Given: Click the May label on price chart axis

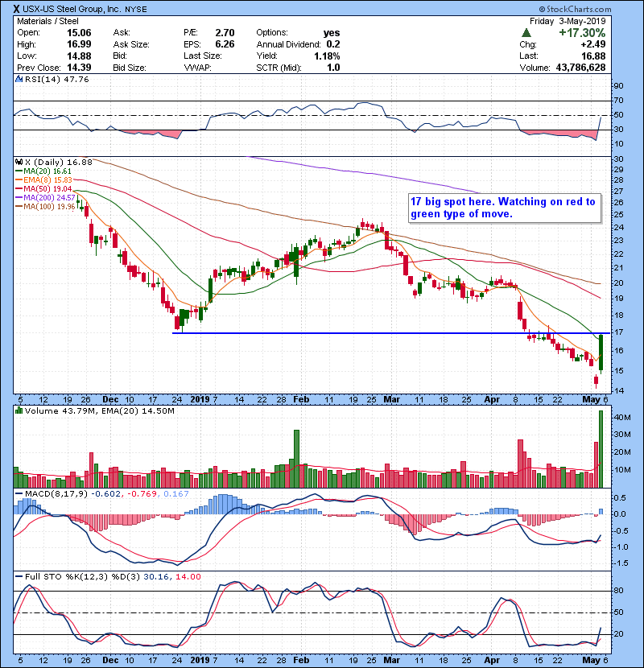Looking at the screenshot, I should pos(591,400).
